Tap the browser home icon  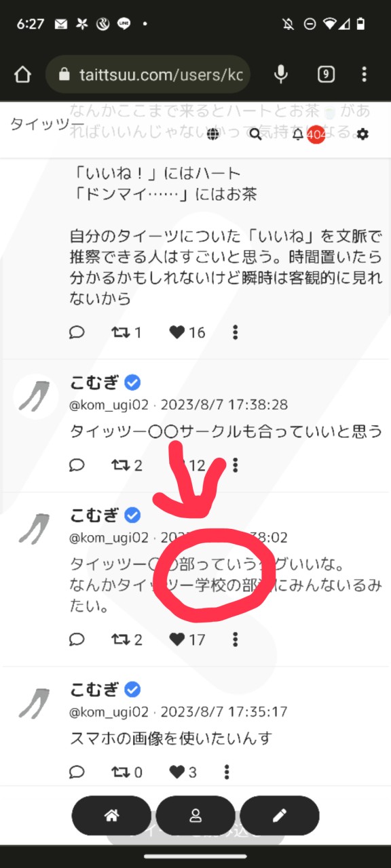22,75
